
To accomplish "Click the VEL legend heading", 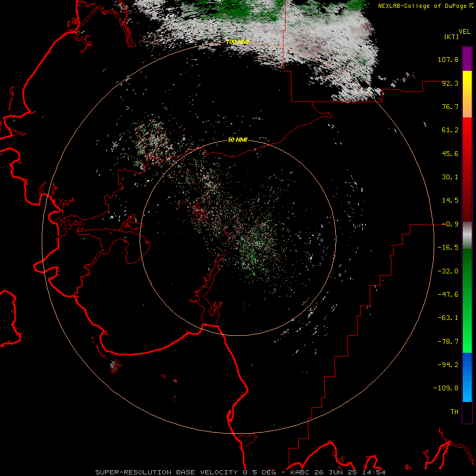I will pyautogui.click(x=464, y=32).
